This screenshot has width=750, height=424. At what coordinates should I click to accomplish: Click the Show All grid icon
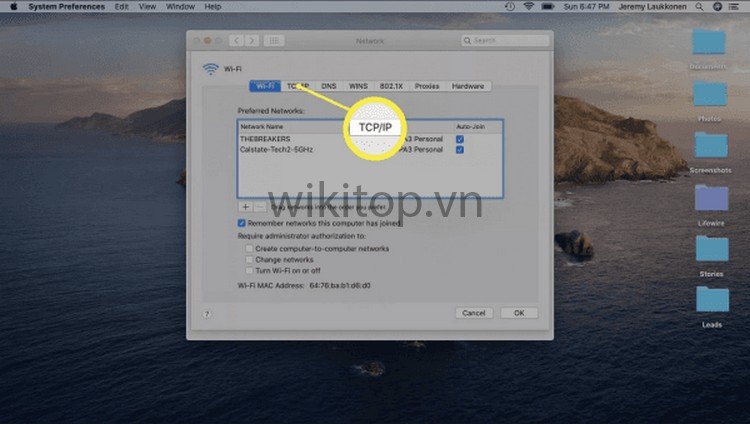pos(274,41)
